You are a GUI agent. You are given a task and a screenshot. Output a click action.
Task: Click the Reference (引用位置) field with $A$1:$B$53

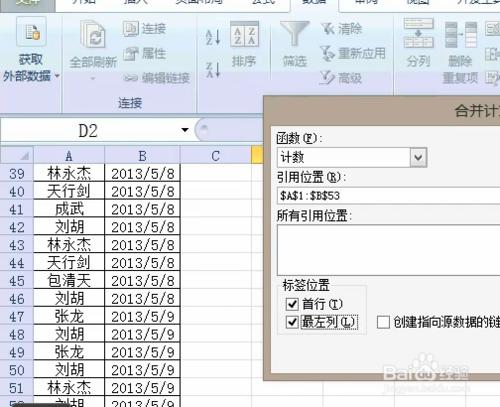[x=388, y=196]
